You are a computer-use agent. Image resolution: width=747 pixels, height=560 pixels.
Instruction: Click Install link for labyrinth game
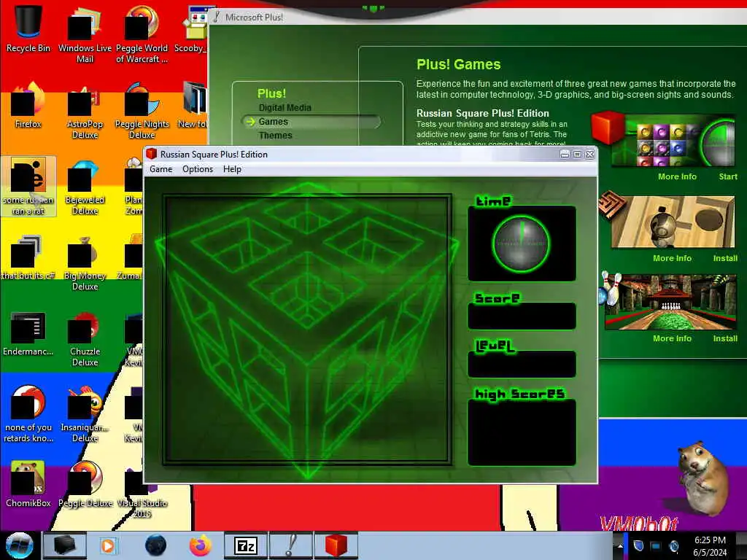[725, 258]
